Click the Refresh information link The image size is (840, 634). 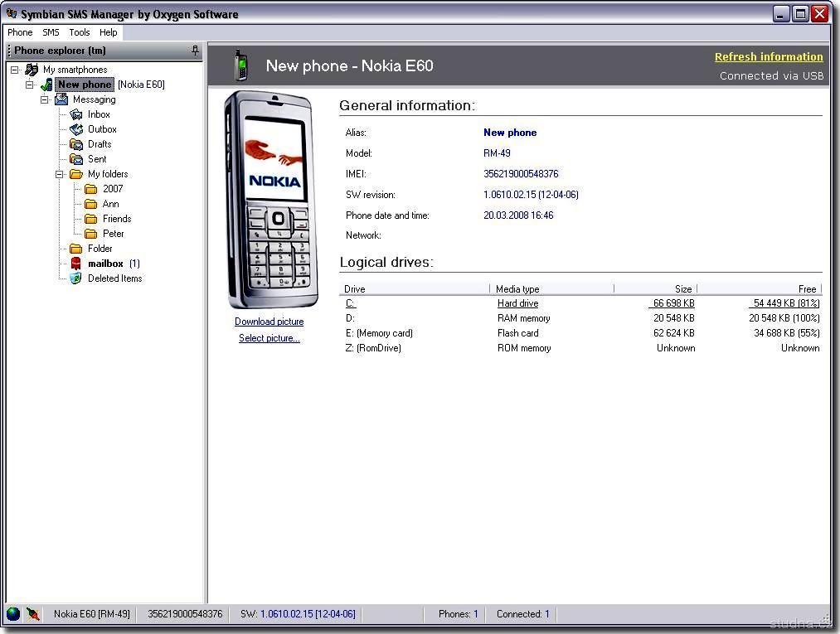click(769, 57)
